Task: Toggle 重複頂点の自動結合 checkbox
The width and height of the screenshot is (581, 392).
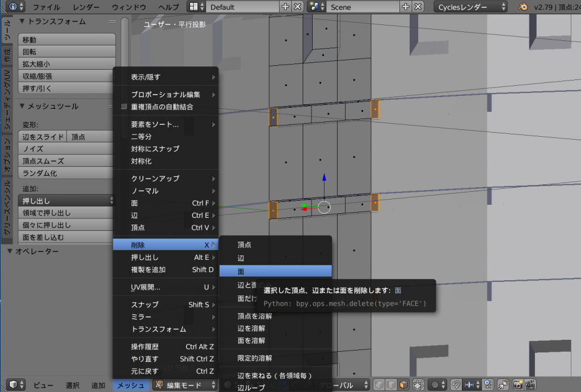Action: tap(124, 107)
